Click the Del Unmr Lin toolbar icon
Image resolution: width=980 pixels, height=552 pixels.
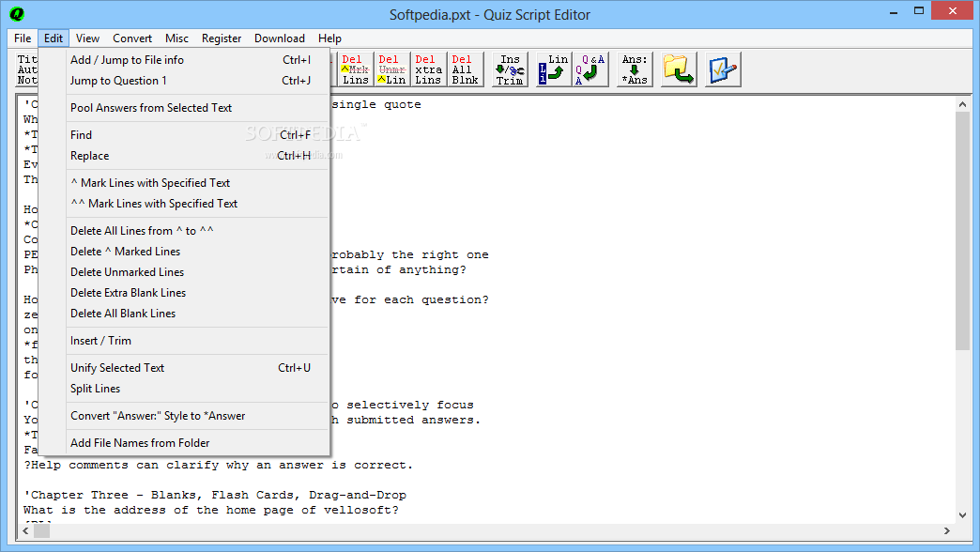pyautogui.click(x=391, y=69)
